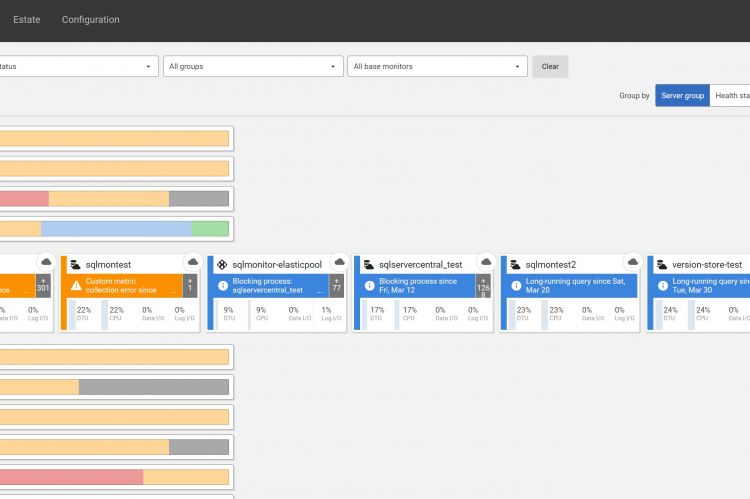The height and width of the screenshot is (499, 750).
Task: Click 0% Data I/O on sqlmontest
Action: (153, 313)
